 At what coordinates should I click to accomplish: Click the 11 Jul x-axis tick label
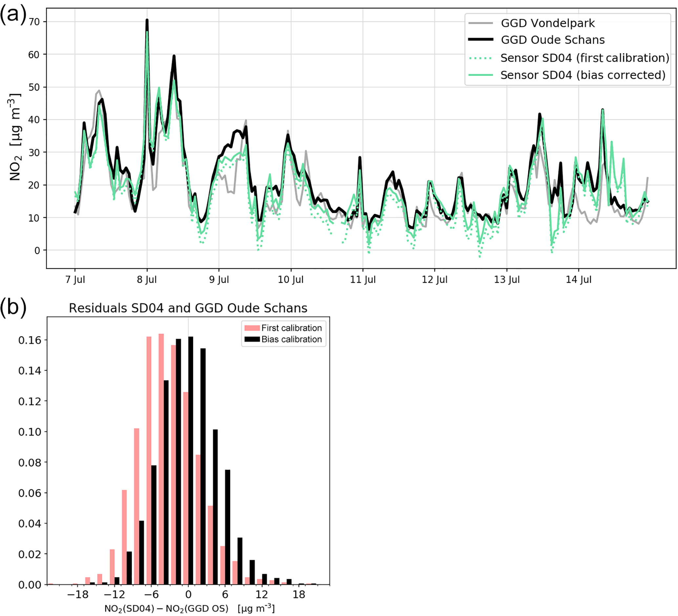click(362, 279)
